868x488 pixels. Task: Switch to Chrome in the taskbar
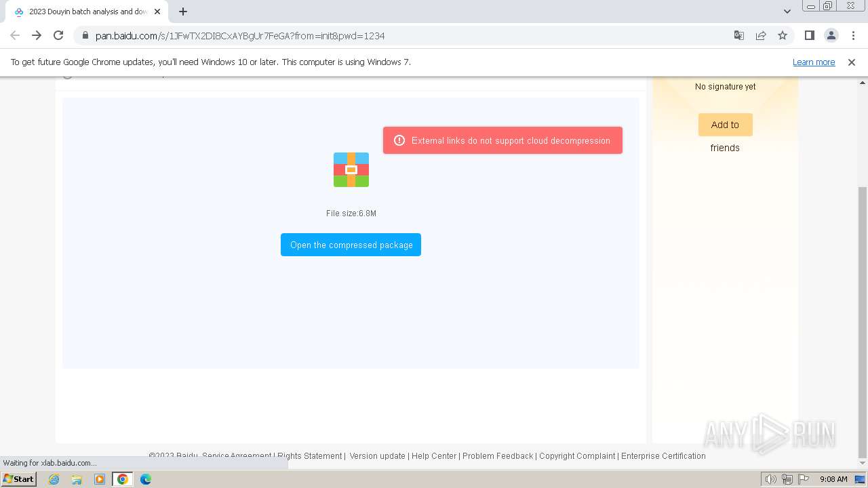(122, 479)
